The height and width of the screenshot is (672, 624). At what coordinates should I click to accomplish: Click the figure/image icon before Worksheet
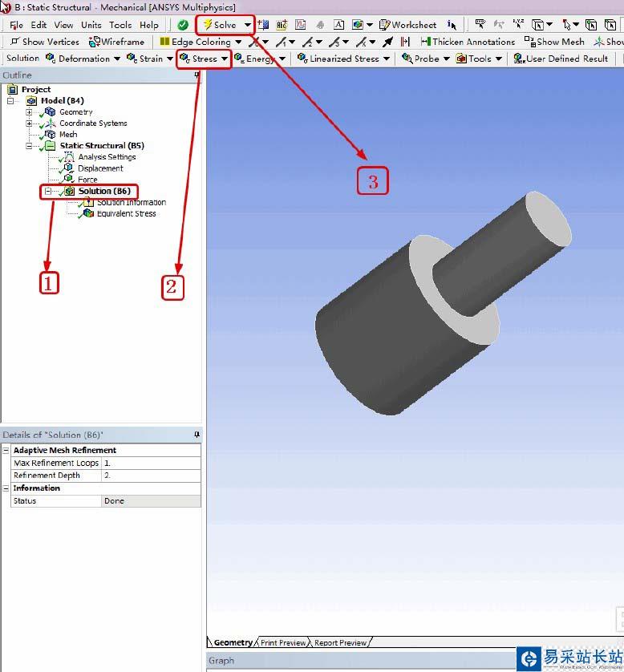(x=358, y=25)
